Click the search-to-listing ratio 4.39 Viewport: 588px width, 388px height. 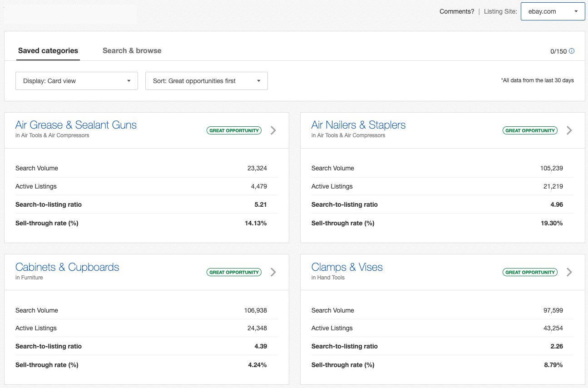[x=261, y=346]
